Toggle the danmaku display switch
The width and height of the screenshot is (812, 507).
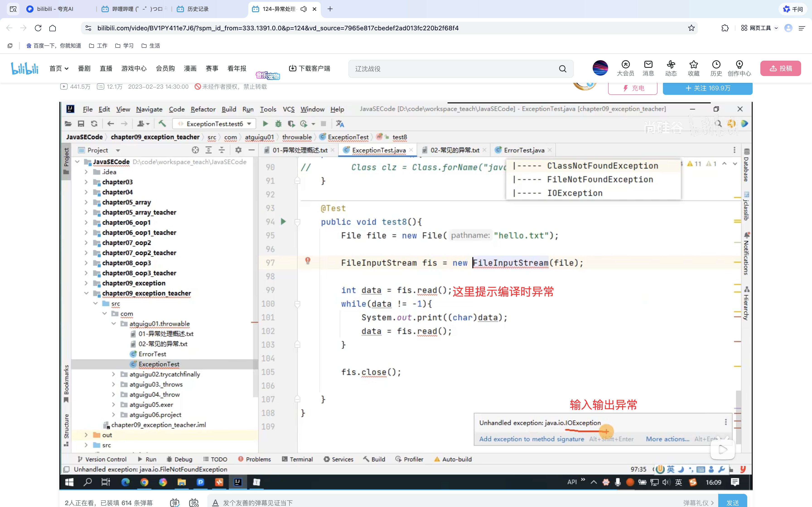(174, 502)
